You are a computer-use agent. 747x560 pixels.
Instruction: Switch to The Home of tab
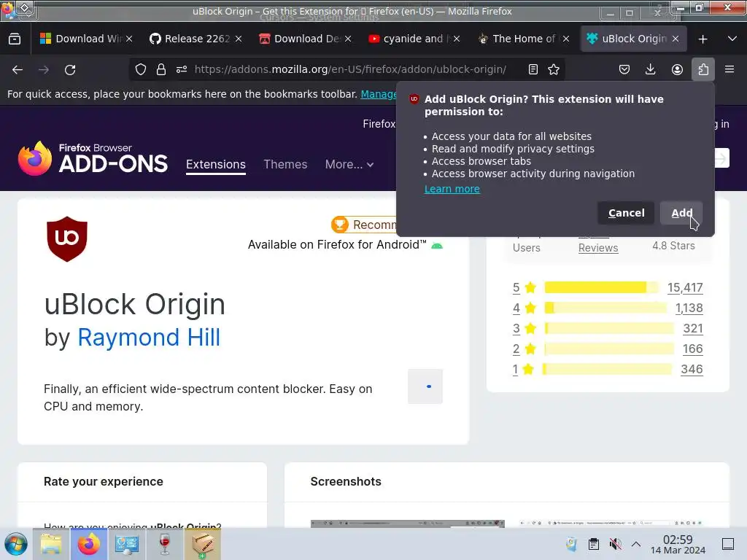[519, 39]
